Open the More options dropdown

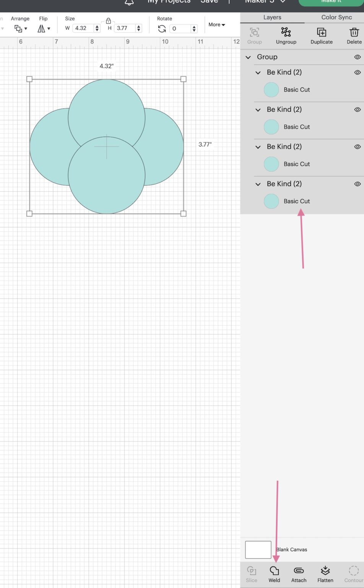point(216,24)
